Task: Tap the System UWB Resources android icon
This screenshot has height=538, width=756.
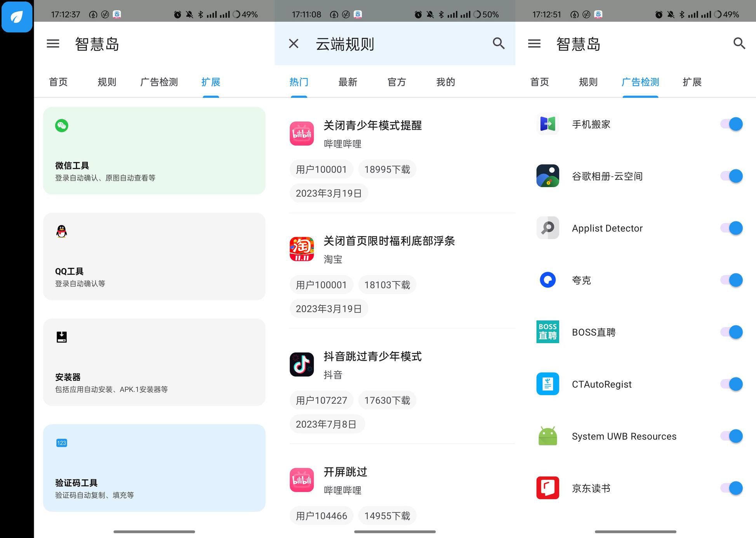Action: click(x=547, y=436)
